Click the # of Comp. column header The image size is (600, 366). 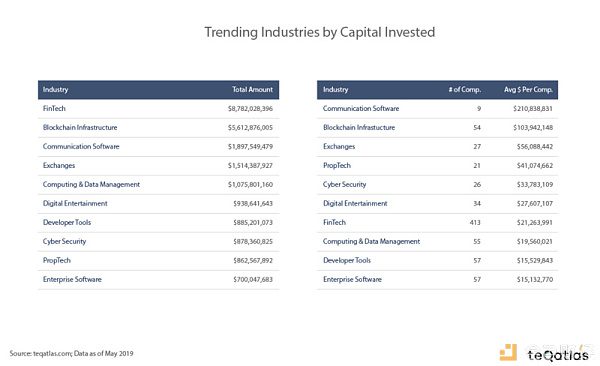[x=465, y=90]
